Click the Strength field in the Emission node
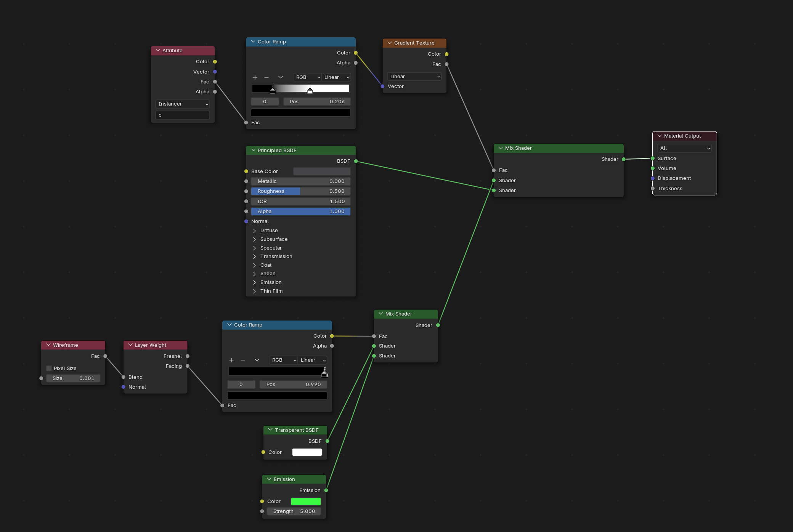This screenshot has width=793, height=532. coord(294,511)
